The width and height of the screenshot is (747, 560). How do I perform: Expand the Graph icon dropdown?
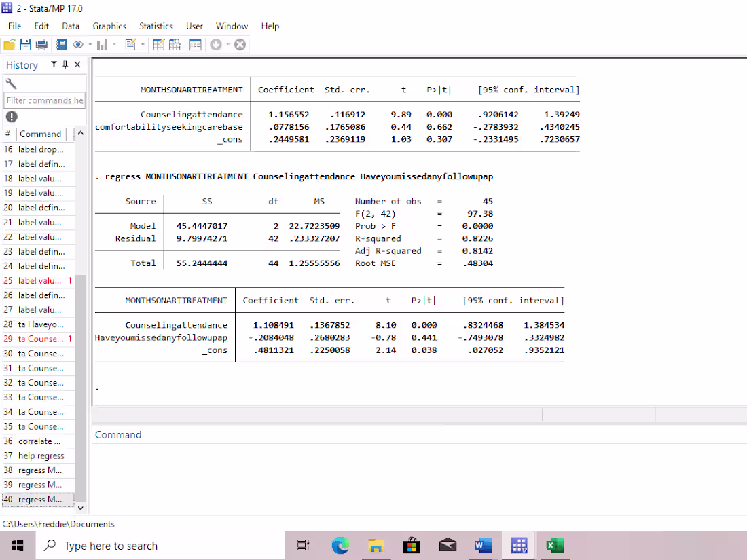pos(113,44)
